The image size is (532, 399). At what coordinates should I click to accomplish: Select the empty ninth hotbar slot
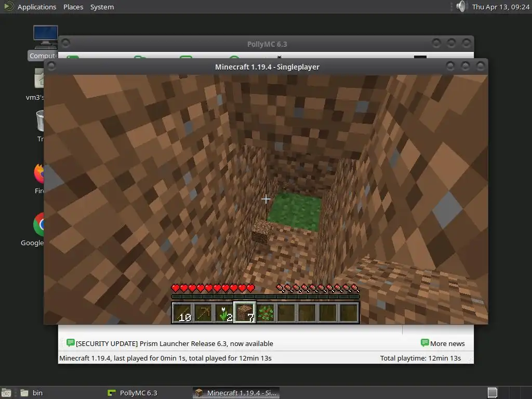(349, 312)
